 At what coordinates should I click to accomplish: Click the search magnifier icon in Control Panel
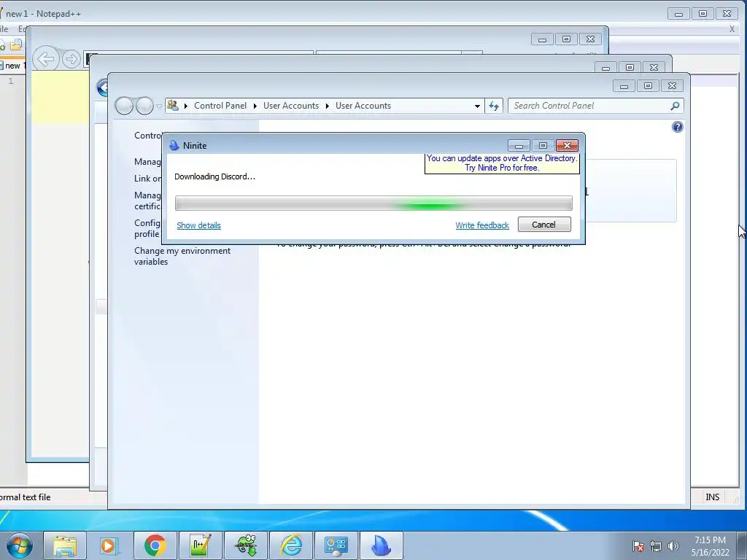675,106
